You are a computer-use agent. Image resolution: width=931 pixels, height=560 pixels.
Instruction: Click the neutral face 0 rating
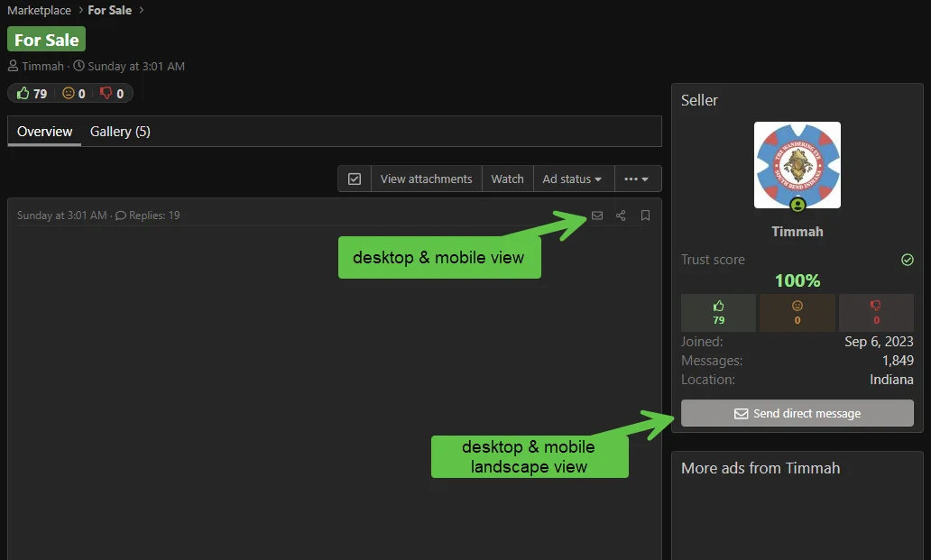[74, 93]
